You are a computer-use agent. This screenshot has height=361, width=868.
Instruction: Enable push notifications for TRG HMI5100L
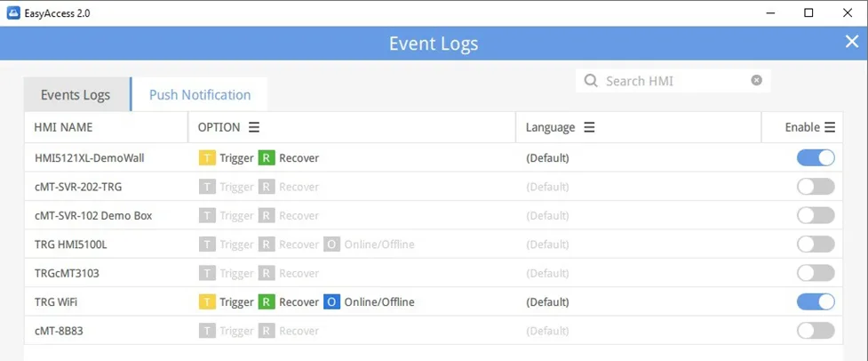pos(816,245)
